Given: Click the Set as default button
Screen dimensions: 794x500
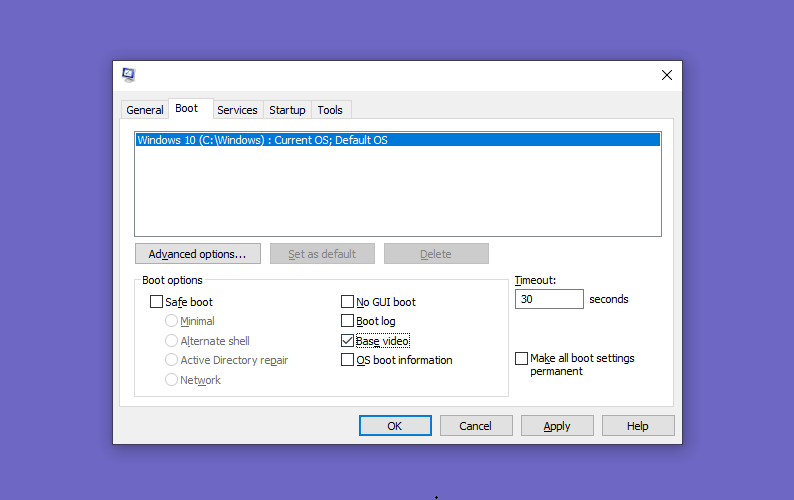Looking at the screenshot, I should pyautogui.click(x=322, y=254).
